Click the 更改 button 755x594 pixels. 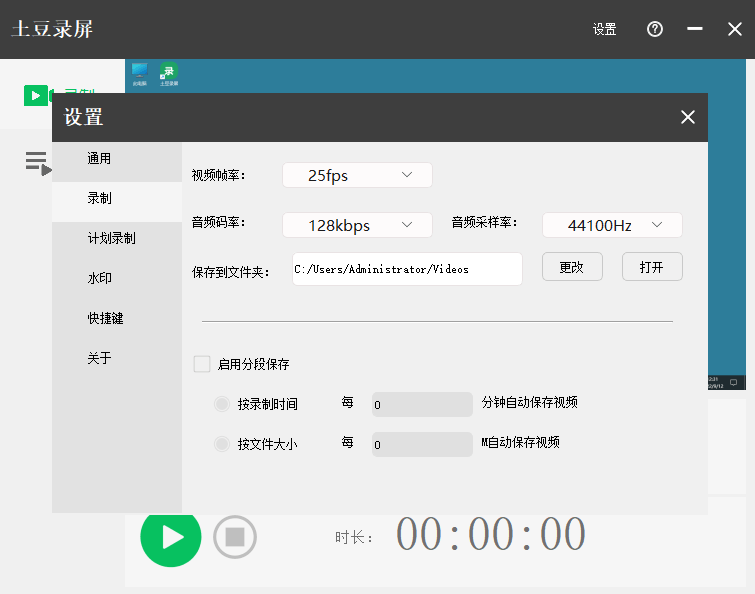pos(572,267)
